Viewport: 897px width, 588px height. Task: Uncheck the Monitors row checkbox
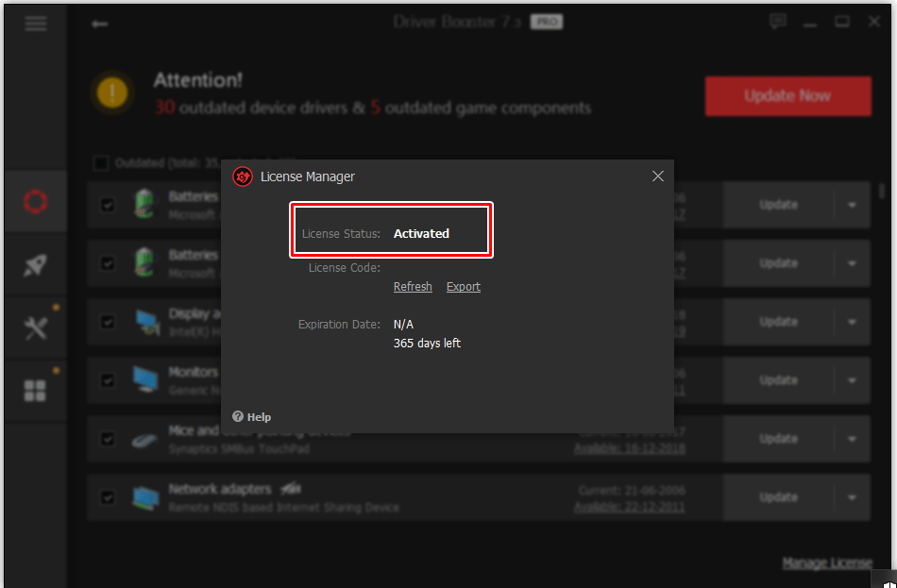[x=108, y=380]
